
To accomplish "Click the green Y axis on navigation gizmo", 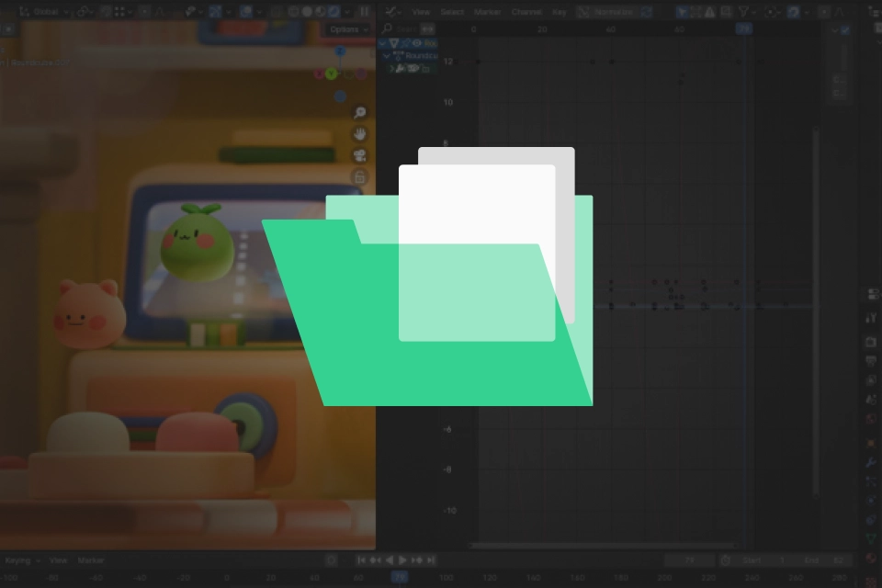I will tap(332, 73).
